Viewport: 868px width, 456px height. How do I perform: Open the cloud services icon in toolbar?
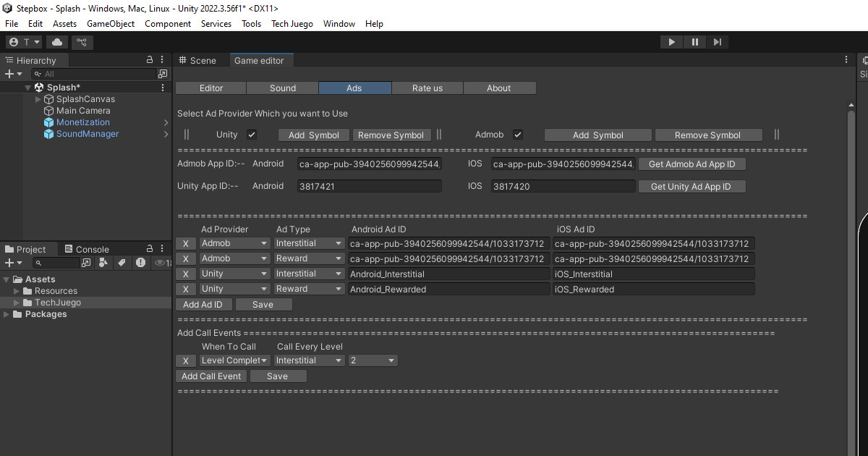(x=57, y=42)
